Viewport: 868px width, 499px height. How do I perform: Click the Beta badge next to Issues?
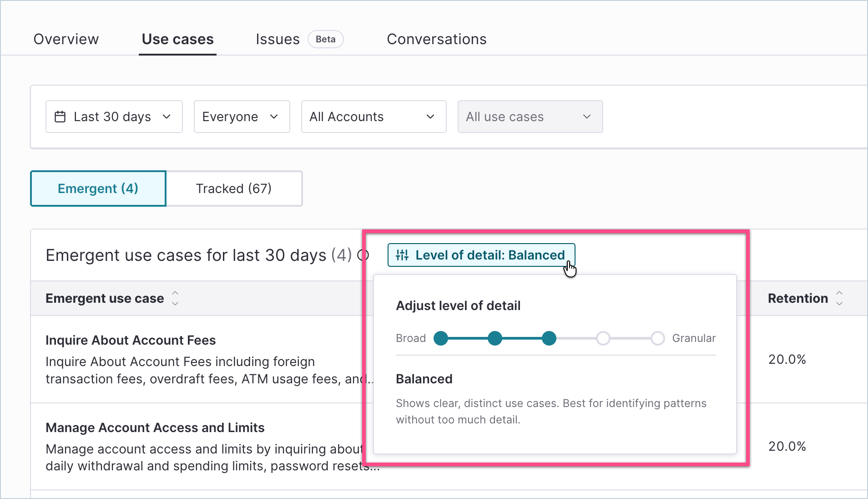pyautogui.click(x=326, y=39)
